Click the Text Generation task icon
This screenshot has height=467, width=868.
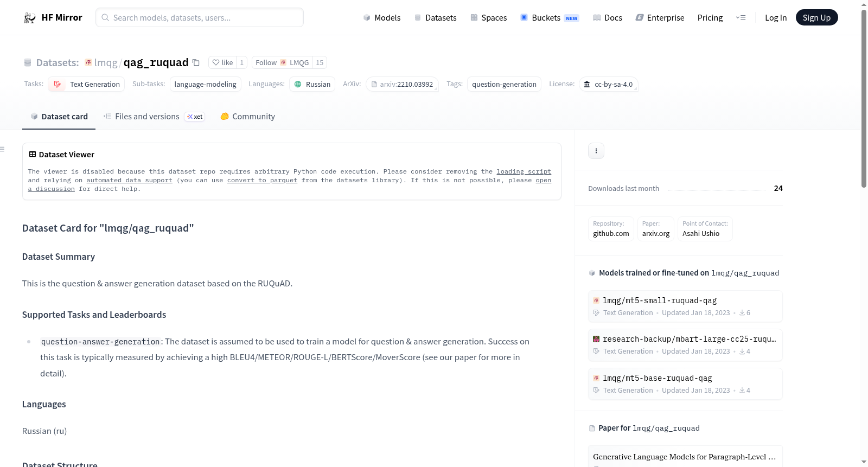coord(58,84)
